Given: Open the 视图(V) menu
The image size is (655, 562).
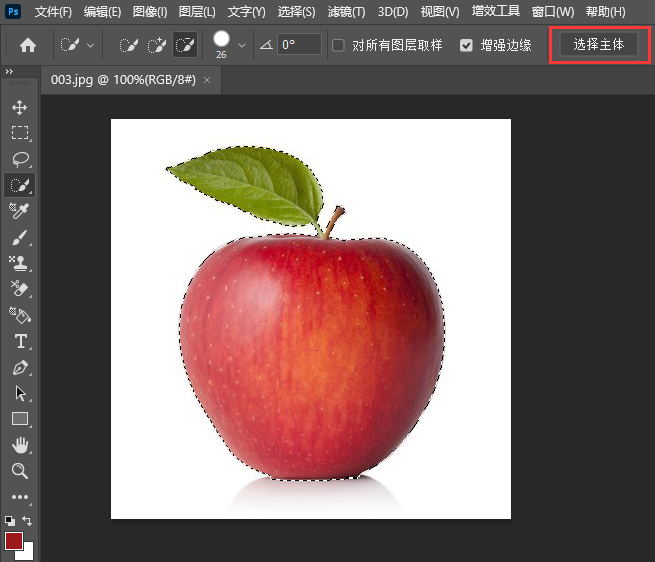Looking at the screenshot, I should [x=440, y=12].
